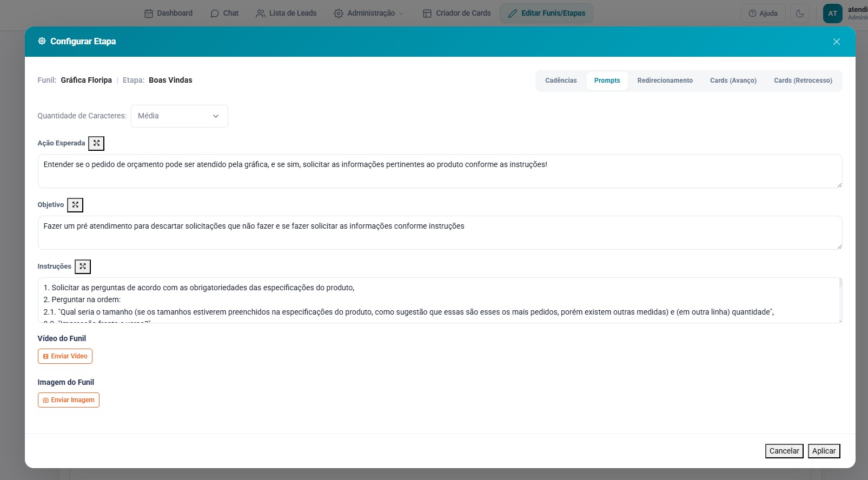Click the Gráfica Floripa funnel name
Viewport: 868px width, 480px height.
(x=87, y=80)
